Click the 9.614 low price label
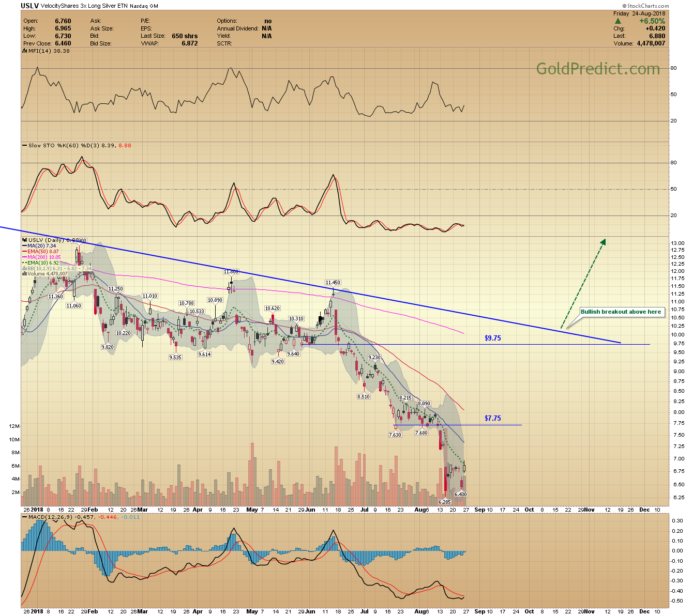This screenshot has height=616, width=693. pos(204,354)
